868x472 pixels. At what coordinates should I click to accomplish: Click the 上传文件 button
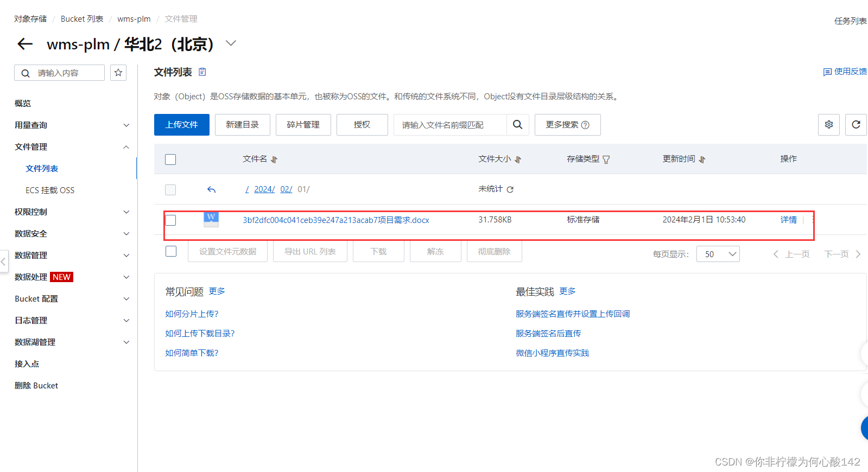[182, 125]
